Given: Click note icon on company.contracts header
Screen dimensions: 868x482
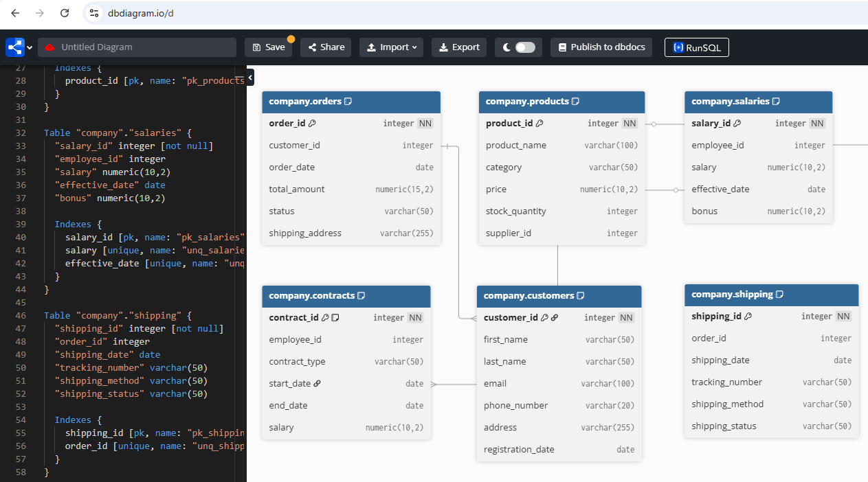Looking at the screenshot, I should coord(361,296).
